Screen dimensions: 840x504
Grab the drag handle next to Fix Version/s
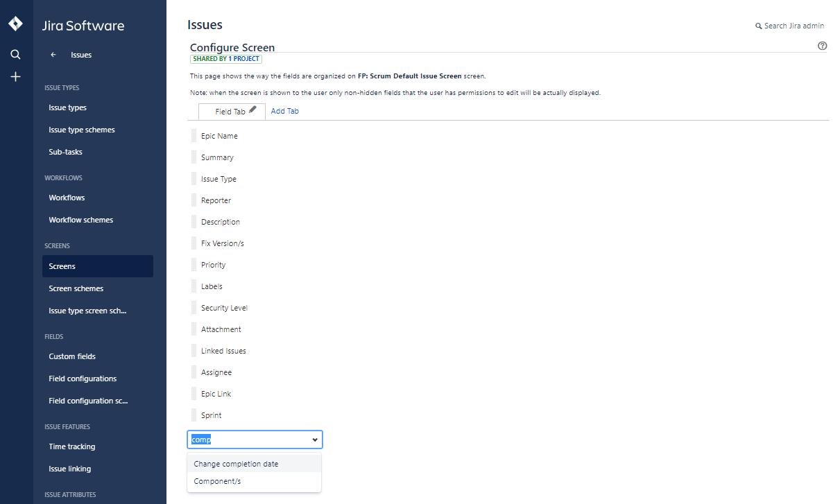[194, 243]
